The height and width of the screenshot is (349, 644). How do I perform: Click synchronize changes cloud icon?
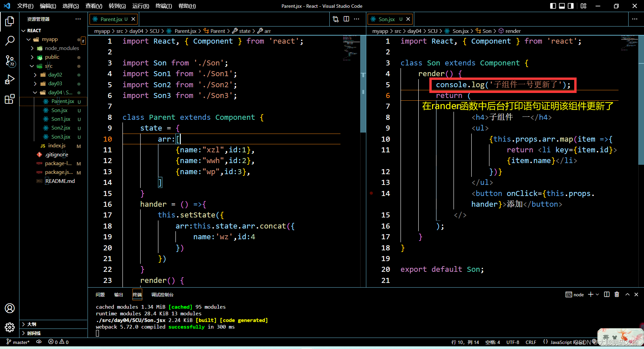39,342
